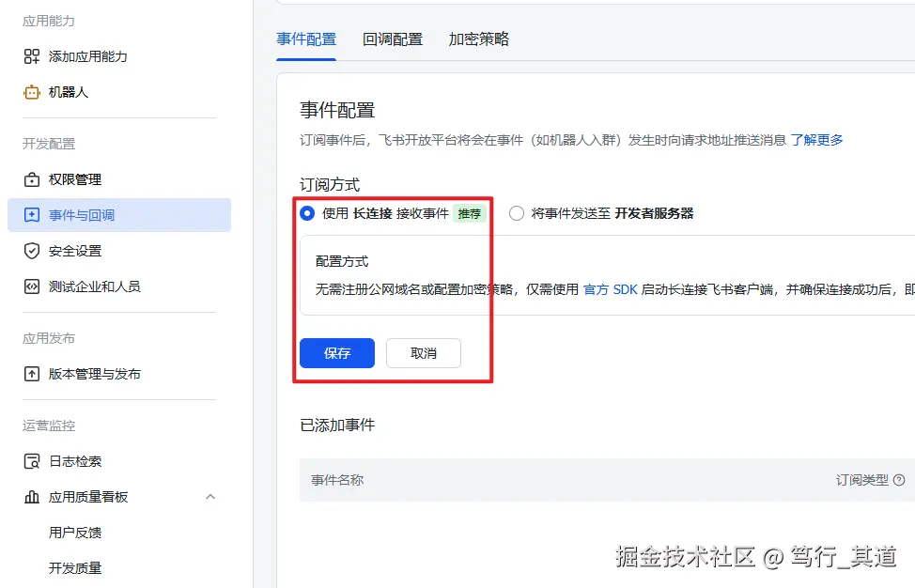Select the 日志检索 search icon
915x588 pixels.
(32, 461)
